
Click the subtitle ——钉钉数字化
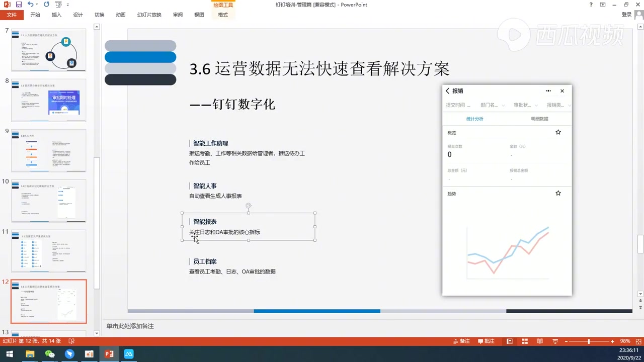pyautogui.click(x=232, y=105)
